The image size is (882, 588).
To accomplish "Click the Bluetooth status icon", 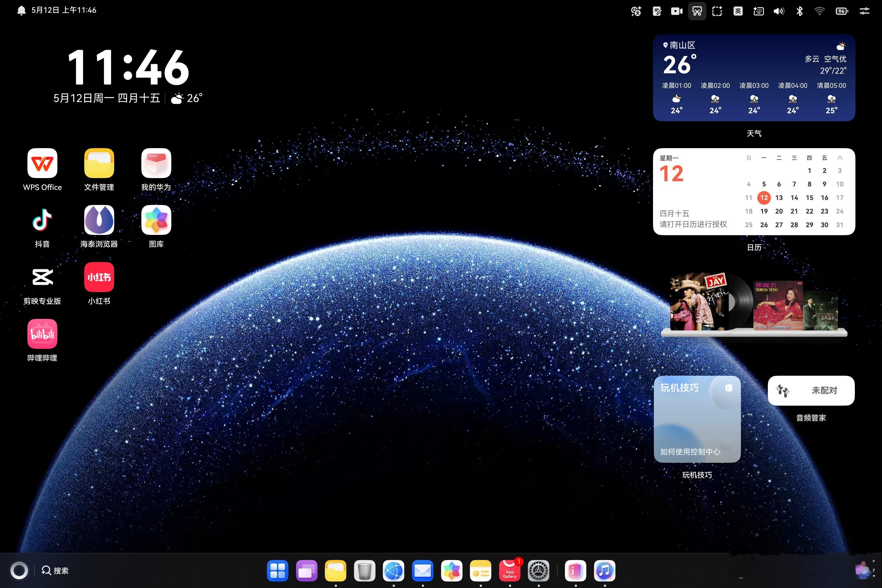I will coord(799,11).
